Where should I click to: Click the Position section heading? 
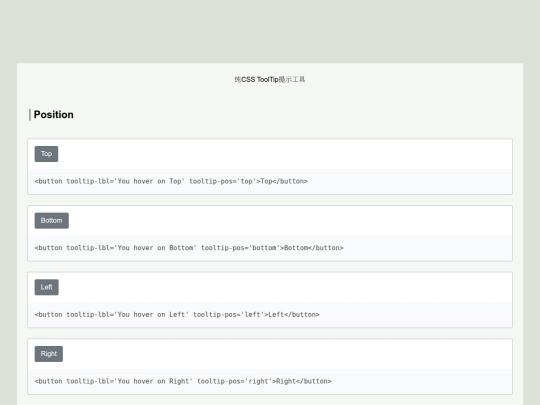[53, 115]
